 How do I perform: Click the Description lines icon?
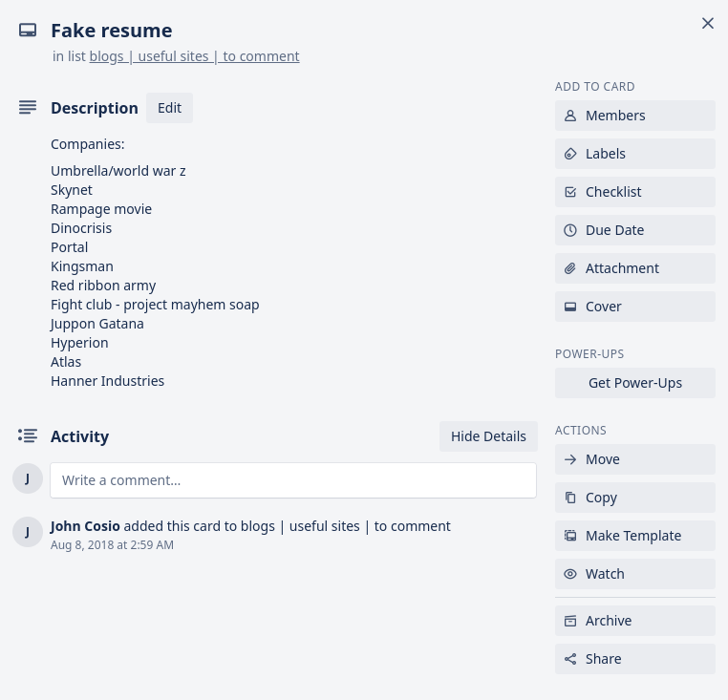[28, 107]
